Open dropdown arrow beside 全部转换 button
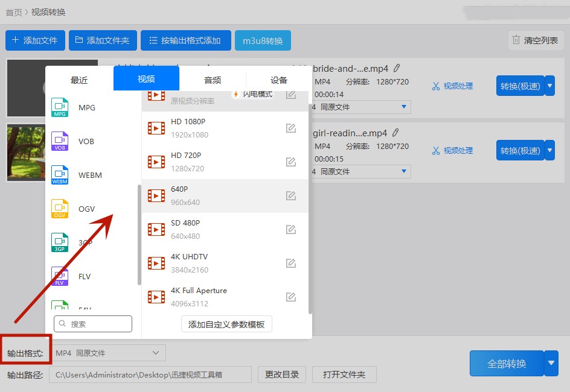Image resolution: width=570 pixels, height=392 pixels. [550, 364]
